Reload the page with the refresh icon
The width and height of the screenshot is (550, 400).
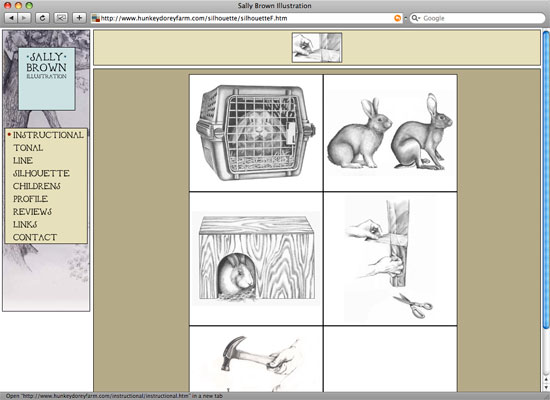coord(42,18)
